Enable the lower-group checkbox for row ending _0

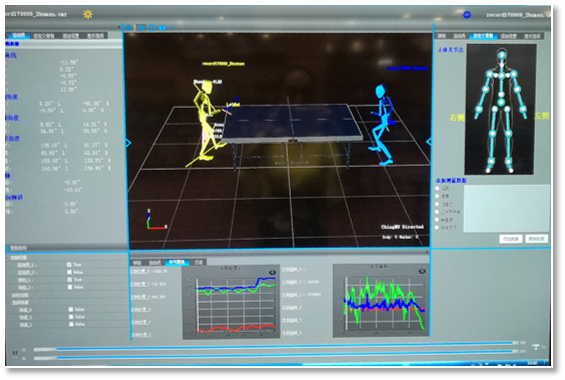[x=71, y=309]
